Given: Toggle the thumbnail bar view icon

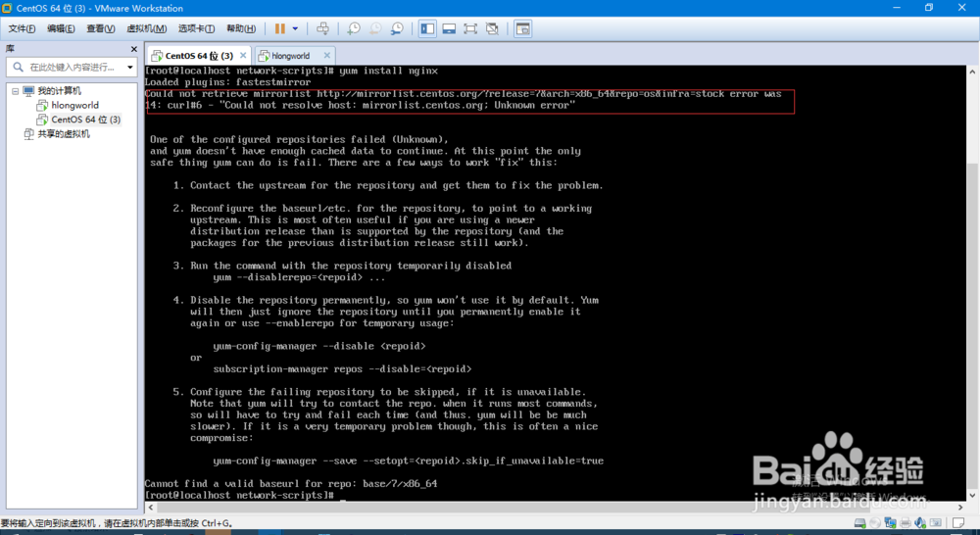Looking at the screenshot, I should [x=449, y=28].
